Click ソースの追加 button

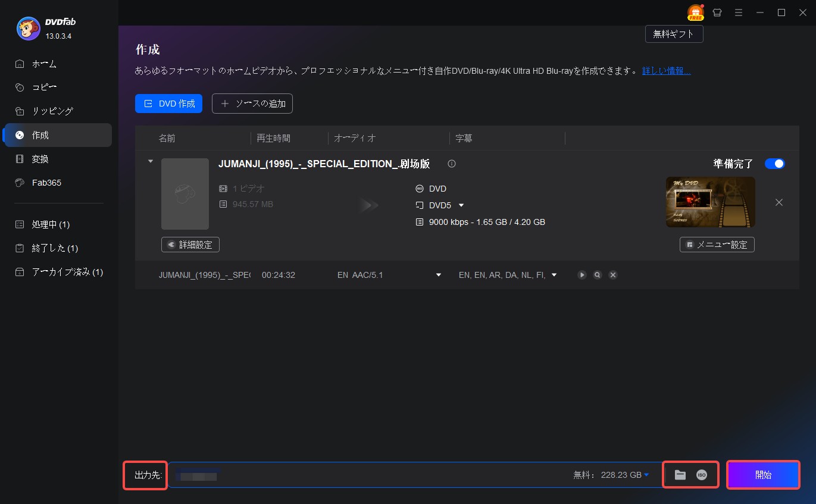point(252,104)
